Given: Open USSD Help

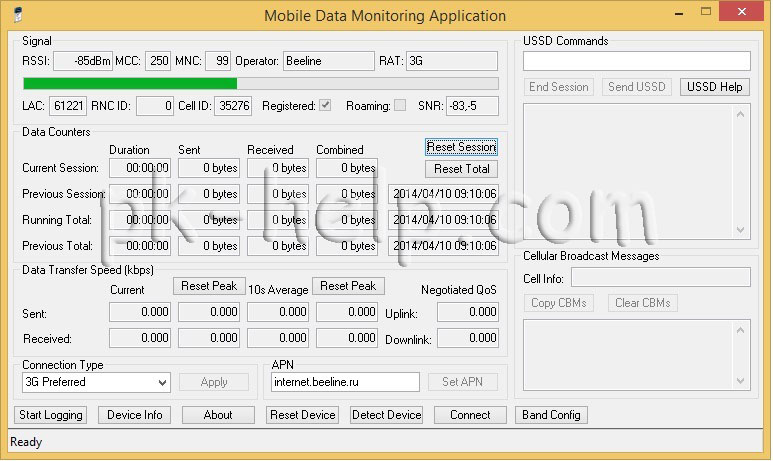Looking at the screenshot, I should tap(715, 87).
